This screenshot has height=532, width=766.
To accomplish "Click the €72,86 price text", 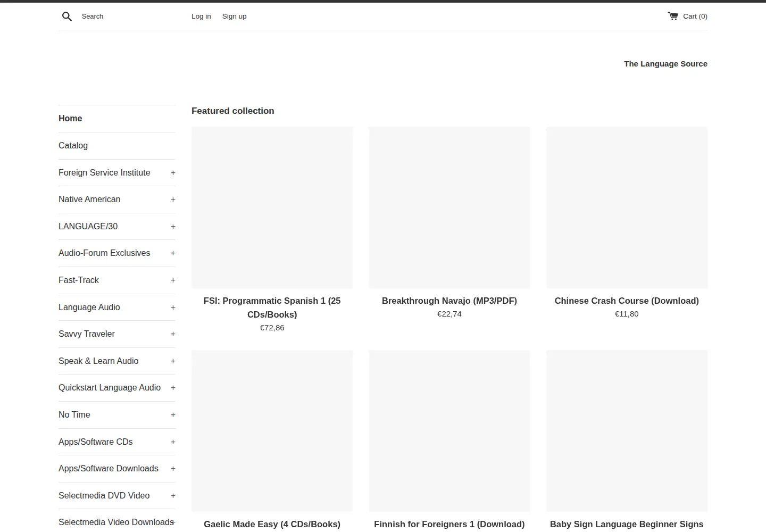I will pos(272,328).
